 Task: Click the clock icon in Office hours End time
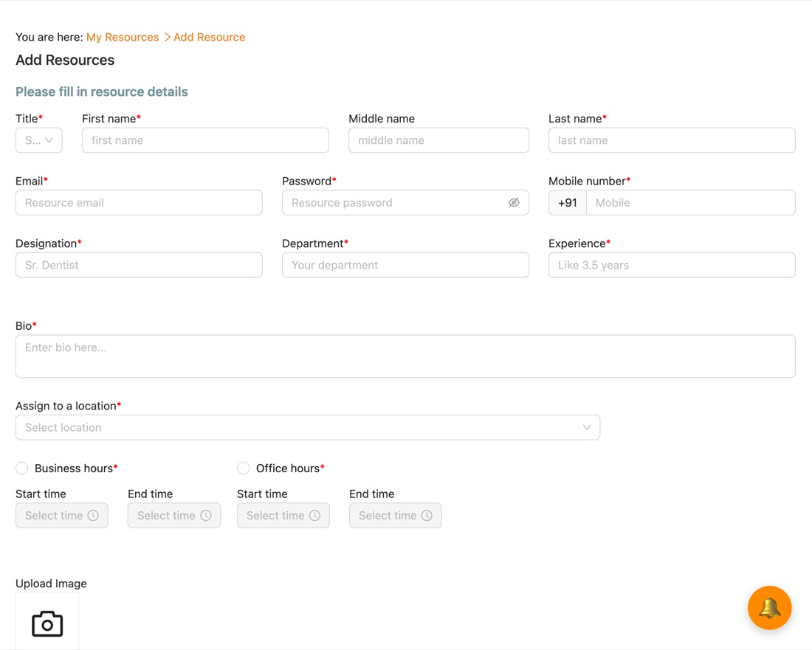coord(427,516)
